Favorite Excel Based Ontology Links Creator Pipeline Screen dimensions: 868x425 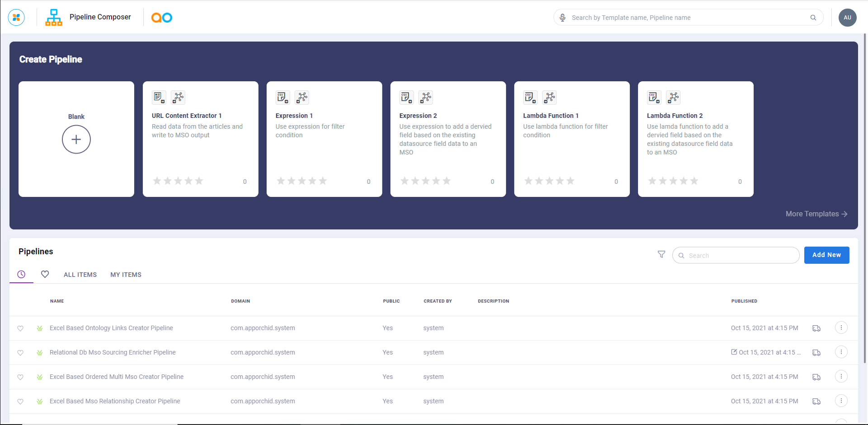point(20,328)
